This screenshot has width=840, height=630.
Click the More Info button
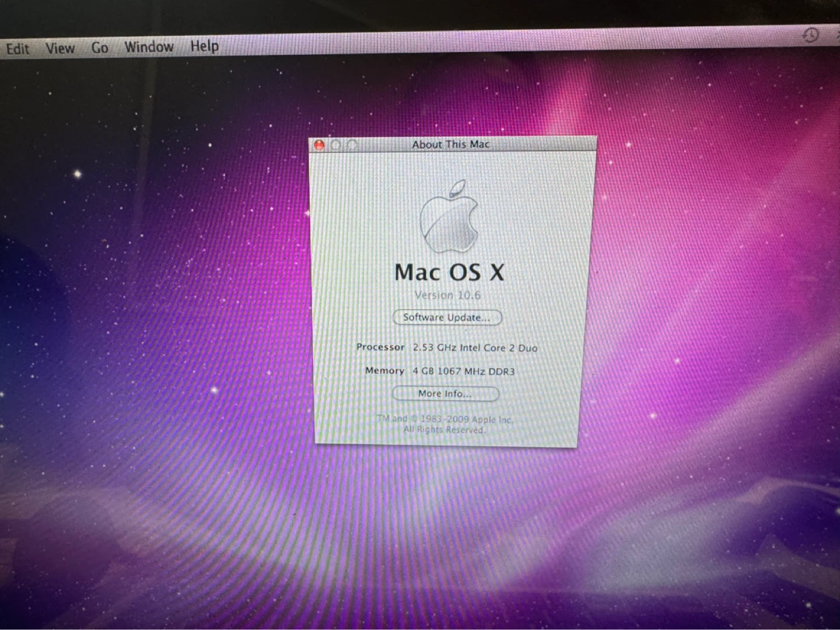point(445,394)
